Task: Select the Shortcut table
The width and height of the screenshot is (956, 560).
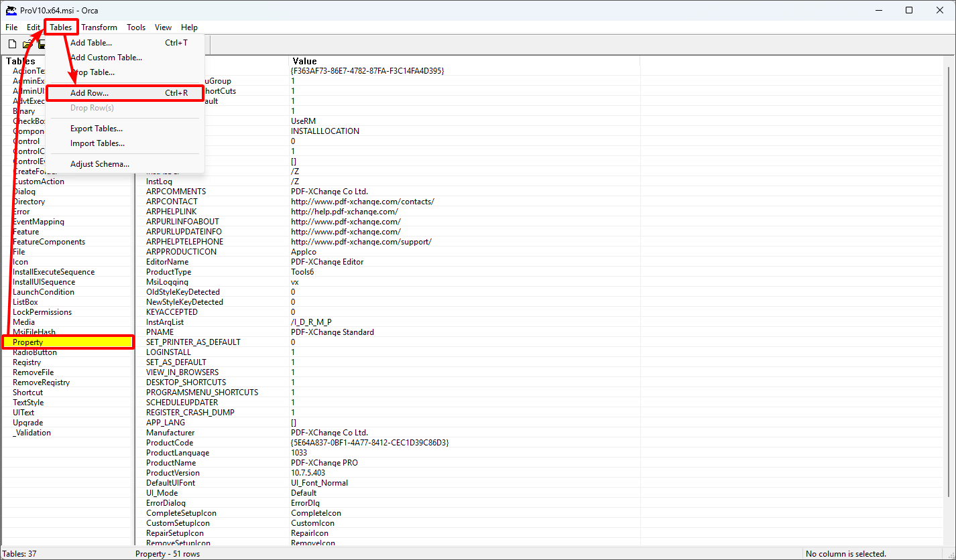Action: click(28, 393)
